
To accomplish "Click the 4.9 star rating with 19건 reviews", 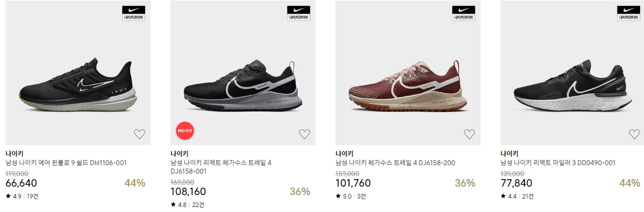I will pos(22,197).
